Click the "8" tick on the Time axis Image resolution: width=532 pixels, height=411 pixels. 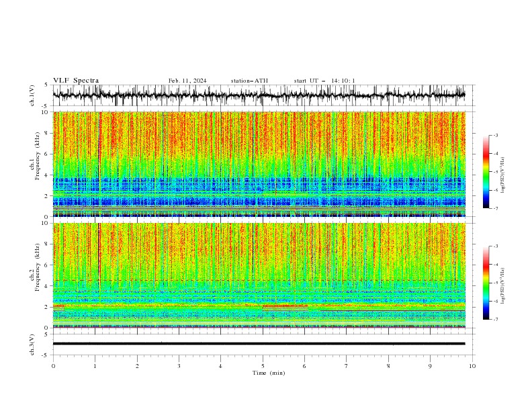[388, 366]
